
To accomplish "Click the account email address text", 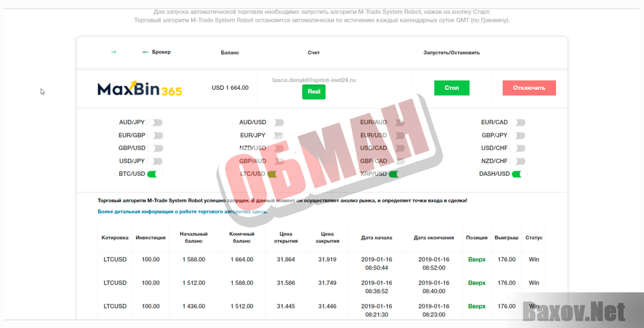I will (313, 80).
